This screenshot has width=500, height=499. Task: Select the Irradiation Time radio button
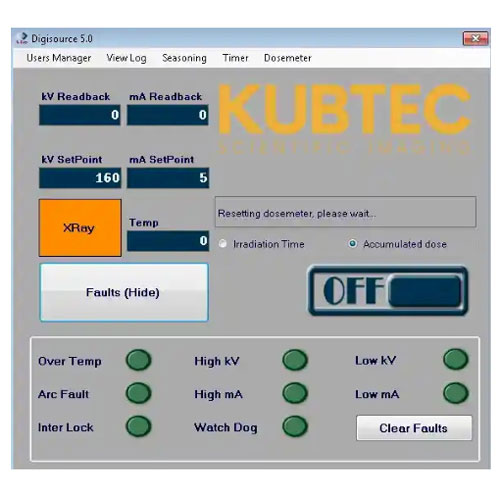pos(223,244)
